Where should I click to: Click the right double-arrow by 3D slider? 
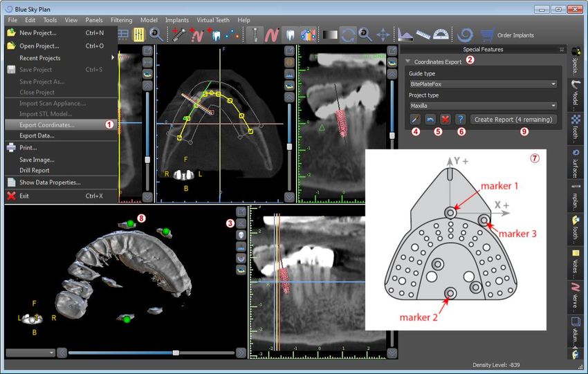[x=241, y=353]
